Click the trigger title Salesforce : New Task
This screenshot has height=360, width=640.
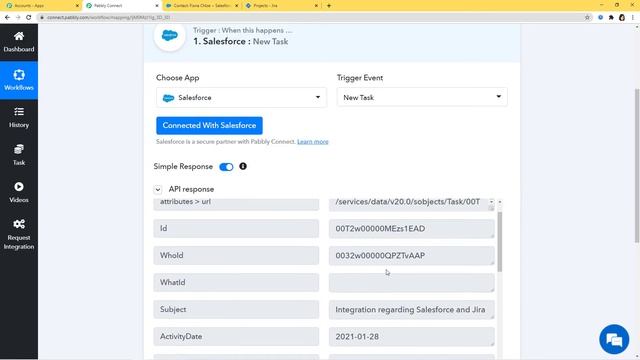coord(241,41)
